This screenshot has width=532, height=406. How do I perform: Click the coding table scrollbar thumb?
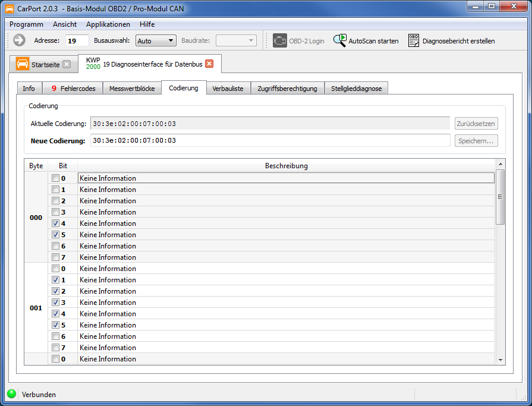(500, 197)
